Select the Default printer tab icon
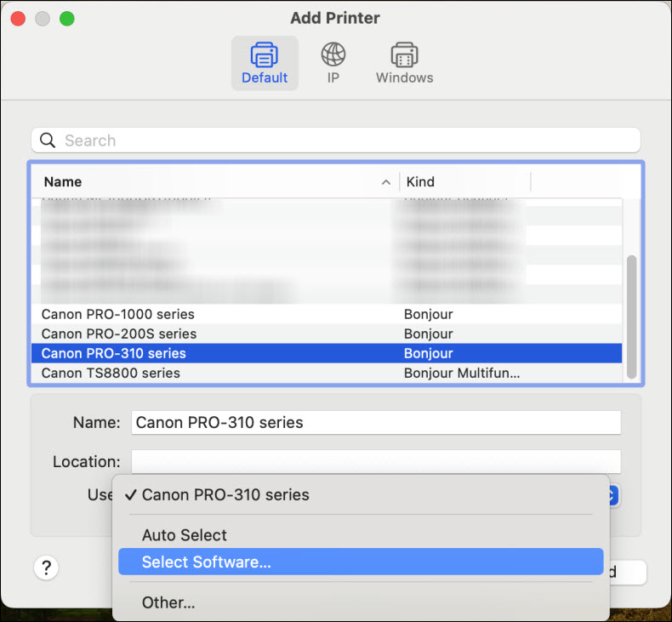The image size is (672, 622). [x=265, y=55]
